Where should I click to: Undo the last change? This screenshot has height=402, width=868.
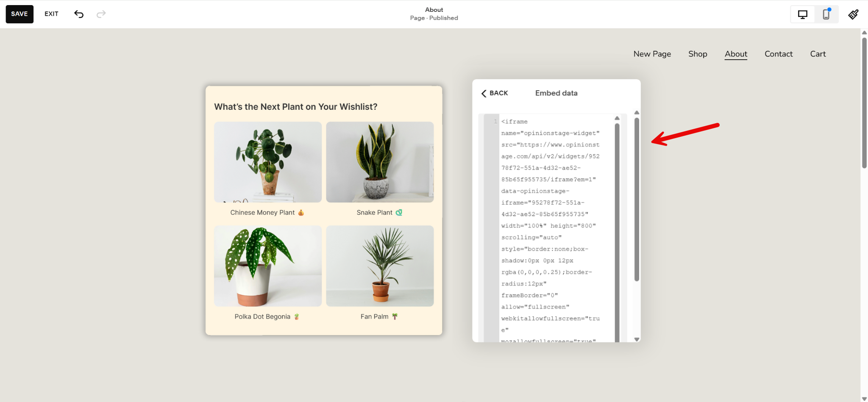pos(78,14)
